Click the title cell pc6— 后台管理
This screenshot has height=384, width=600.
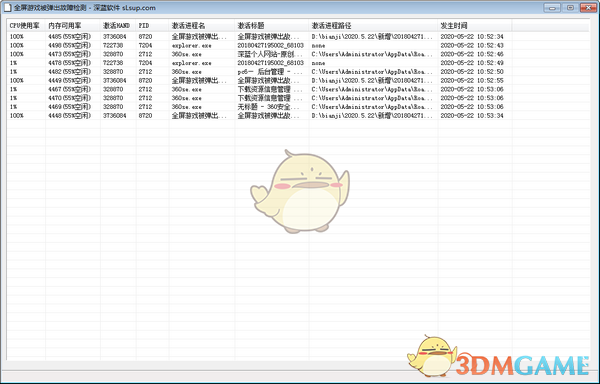(270, 72)
